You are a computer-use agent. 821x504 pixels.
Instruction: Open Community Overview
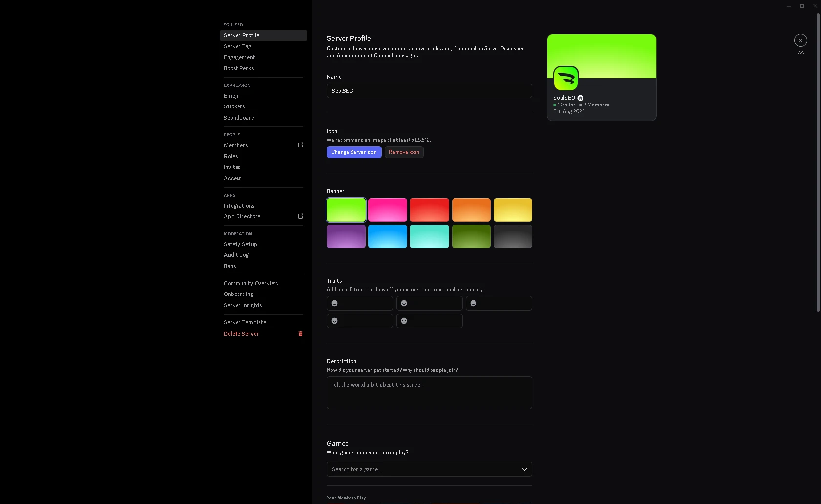click(x=263, y=283)
